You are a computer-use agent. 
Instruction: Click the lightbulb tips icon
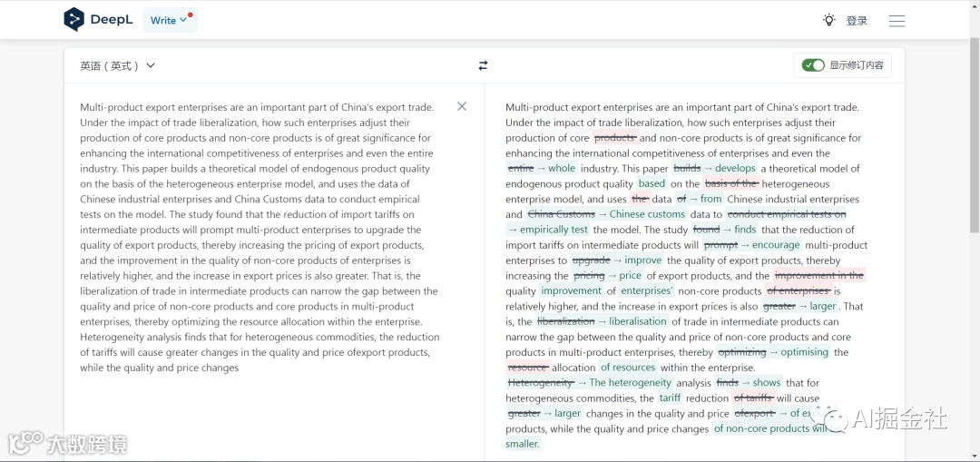pyautogui.click(x=828, y=20)
